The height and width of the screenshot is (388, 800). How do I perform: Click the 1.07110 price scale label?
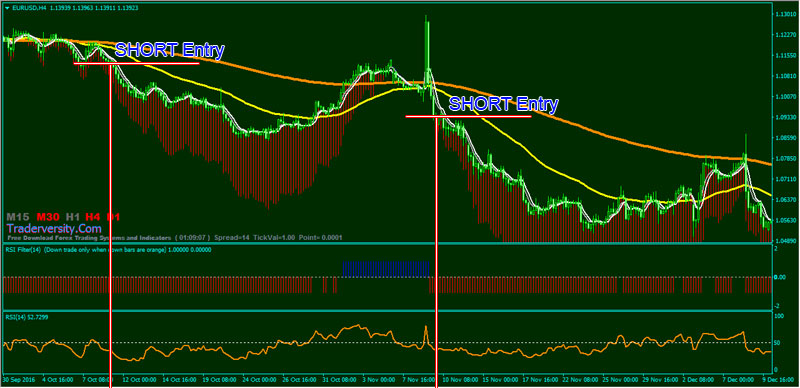(x=786, y=179)
